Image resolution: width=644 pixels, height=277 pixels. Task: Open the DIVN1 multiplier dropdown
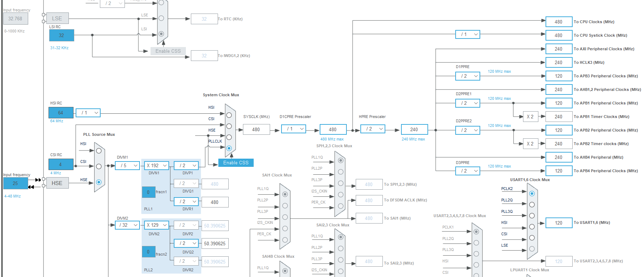click(x=157, y=166)
